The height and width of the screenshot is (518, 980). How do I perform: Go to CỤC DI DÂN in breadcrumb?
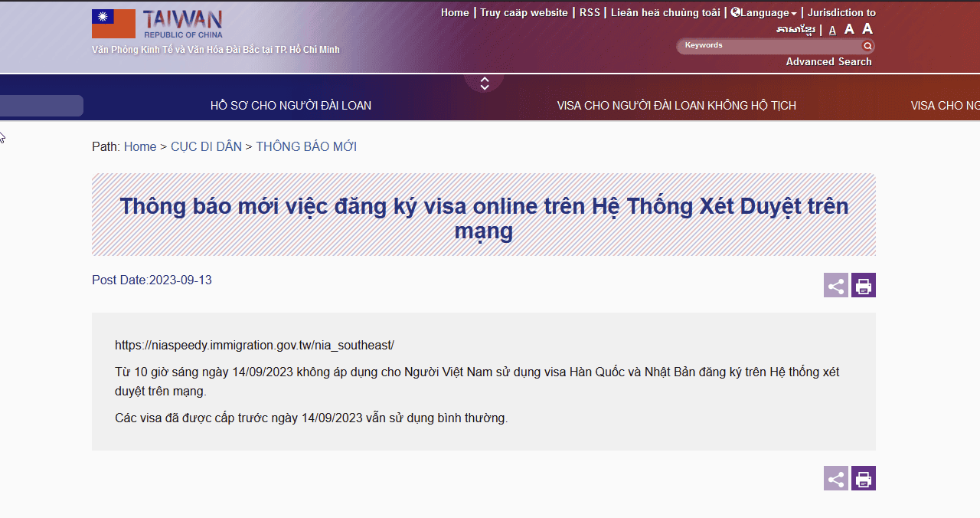[x=206, y=146]
